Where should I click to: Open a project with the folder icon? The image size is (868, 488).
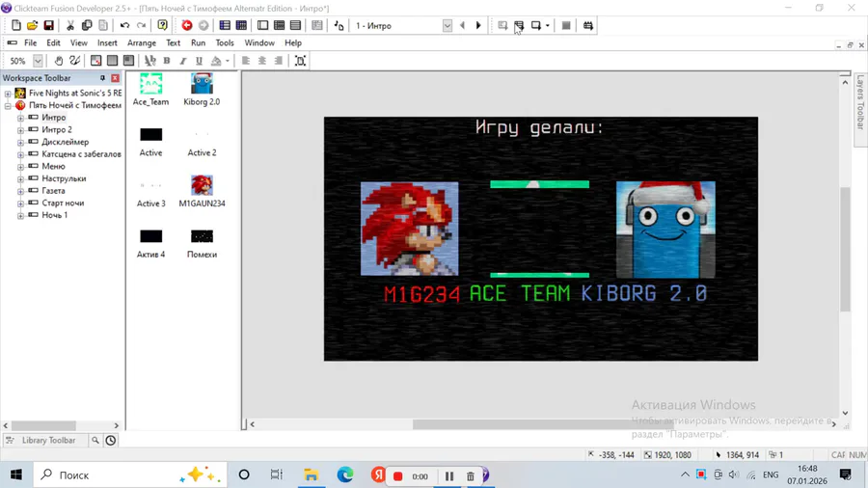(x=32, y=25)
